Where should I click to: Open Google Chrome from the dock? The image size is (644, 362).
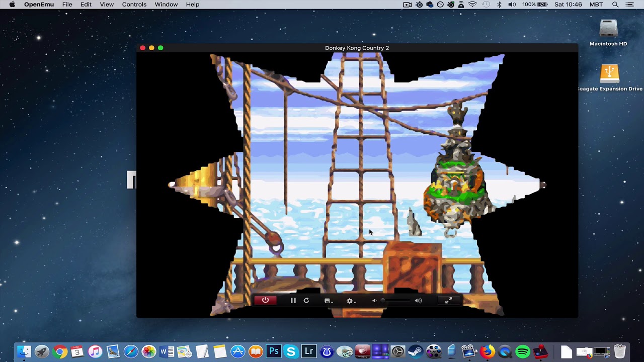59,351
